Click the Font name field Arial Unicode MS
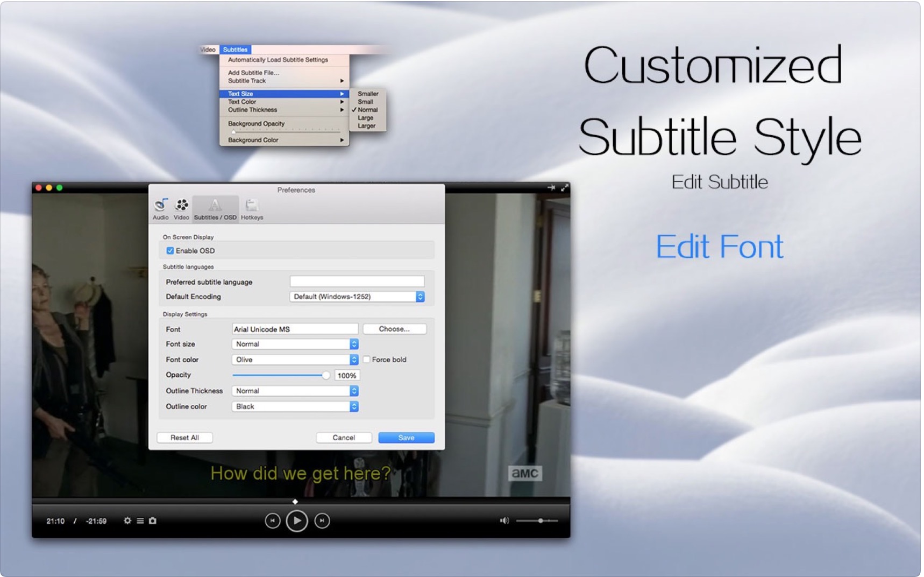924x577 pixels. pos(295,329)
